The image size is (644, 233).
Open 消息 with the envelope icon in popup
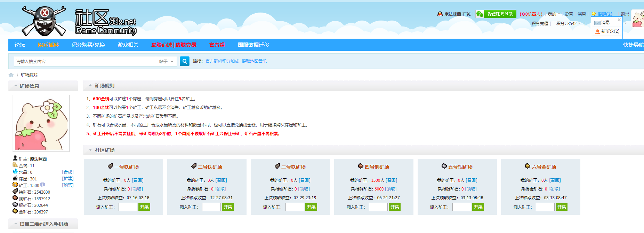[602, 23]
